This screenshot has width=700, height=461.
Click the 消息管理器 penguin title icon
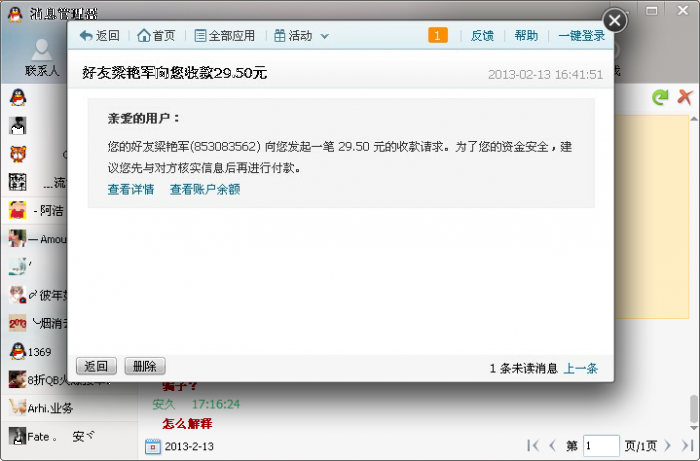tap(15, 14)
